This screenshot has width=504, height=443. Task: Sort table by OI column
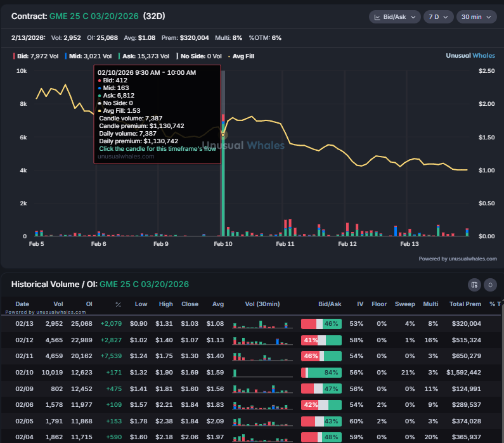89,304
